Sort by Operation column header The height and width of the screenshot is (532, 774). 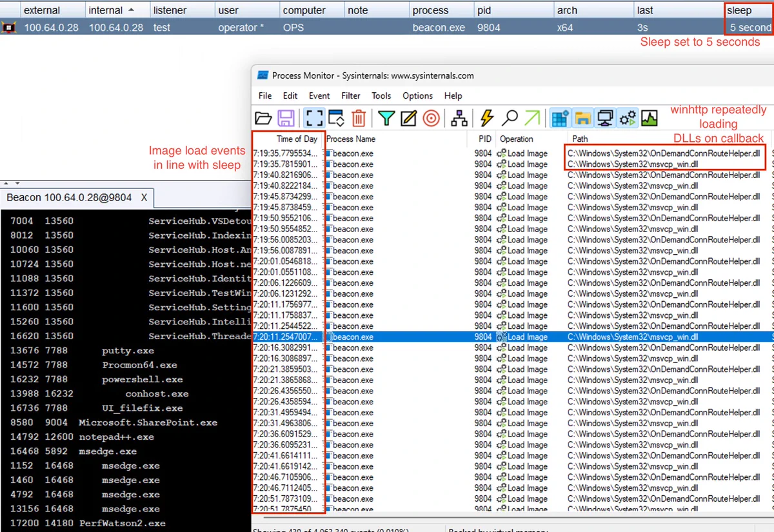[x=531, y=139]
